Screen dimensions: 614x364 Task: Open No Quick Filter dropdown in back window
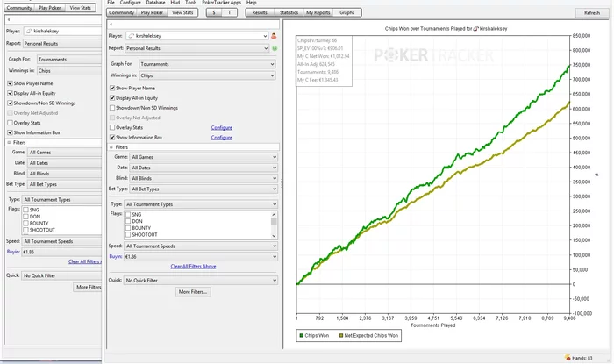click(x=61, y=275)
